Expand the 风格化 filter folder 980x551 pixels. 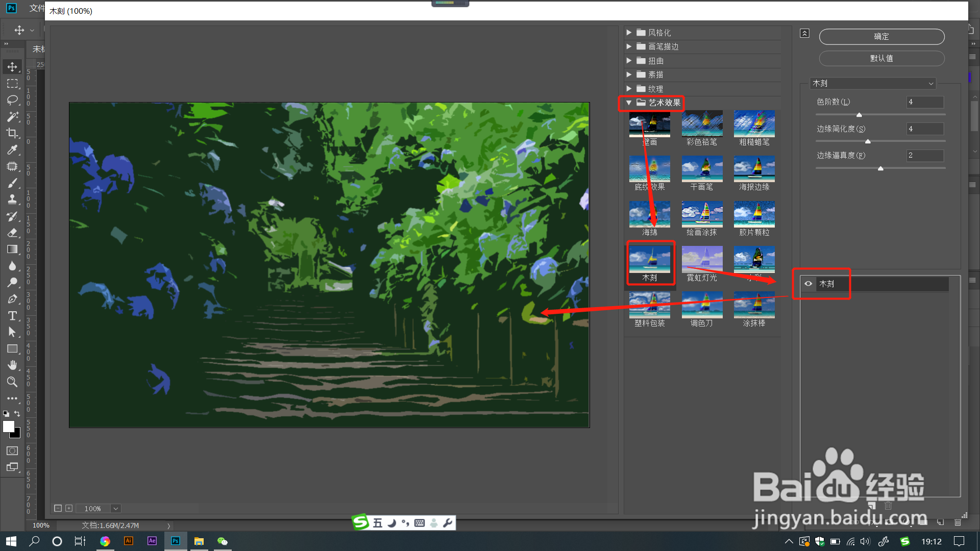point(629,33)
